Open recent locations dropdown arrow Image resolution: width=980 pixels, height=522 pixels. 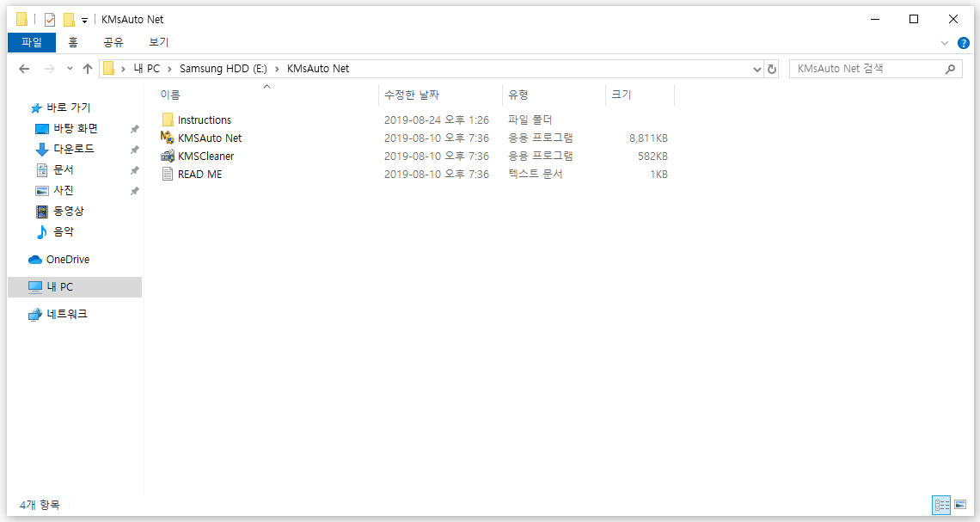pyautogui.click(x=70, y=69)
